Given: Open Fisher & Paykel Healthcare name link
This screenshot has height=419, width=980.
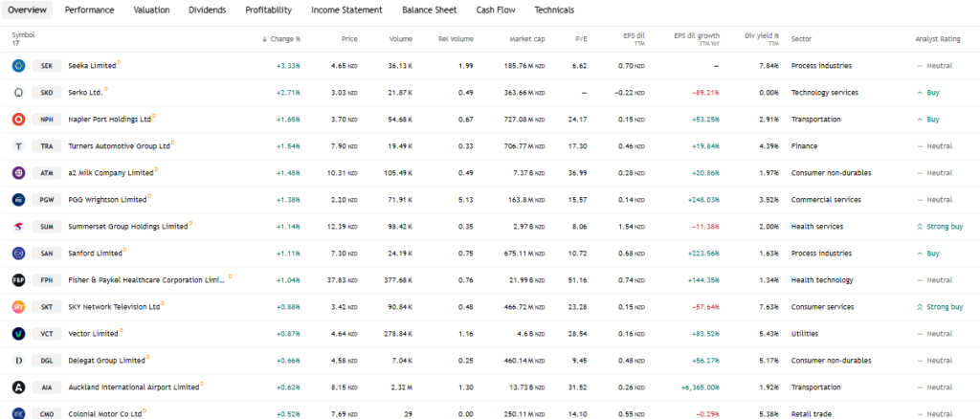Looking at the screenshot, I should (146, 280).
